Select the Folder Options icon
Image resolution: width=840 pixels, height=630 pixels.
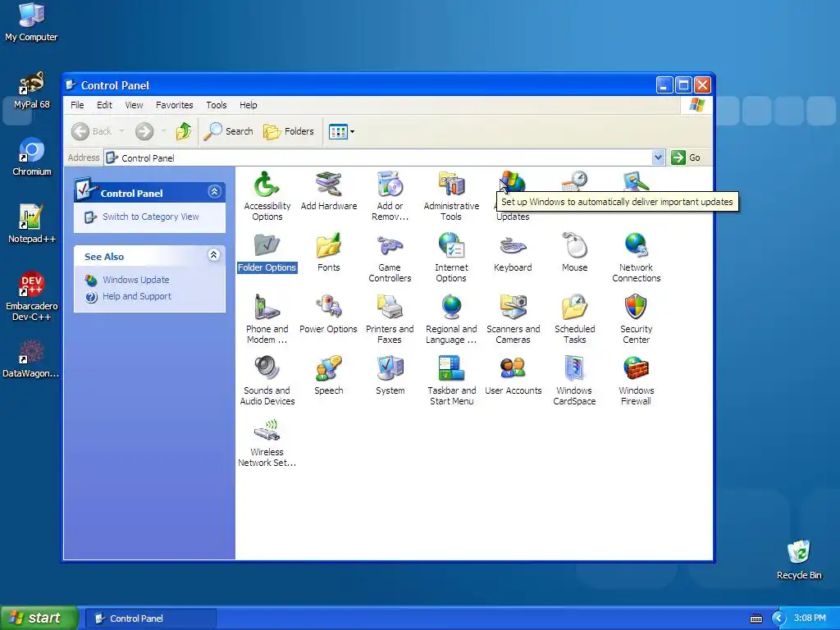tap(267, 246)
